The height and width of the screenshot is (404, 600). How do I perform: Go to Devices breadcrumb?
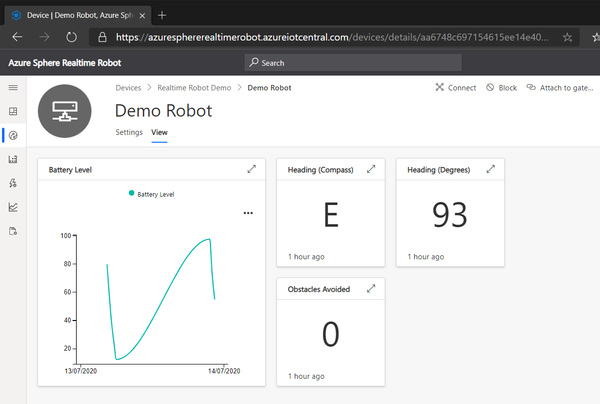coord(128,88)
